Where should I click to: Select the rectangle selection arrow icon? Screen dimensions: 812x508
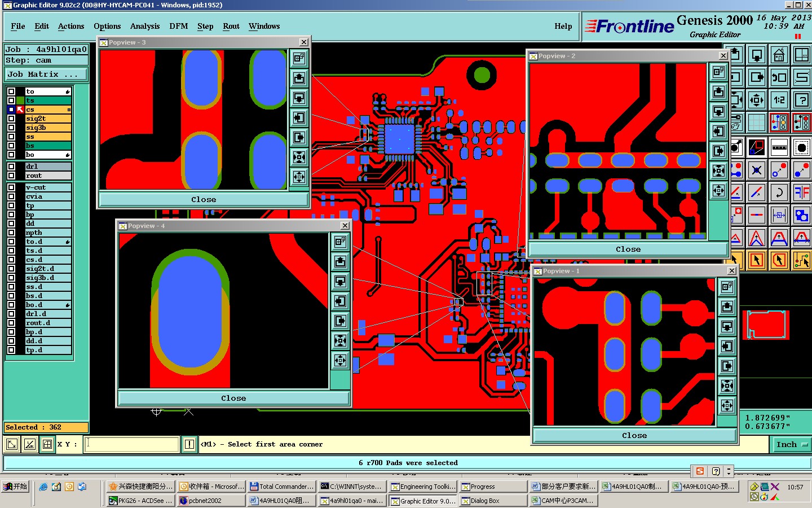pos(757,260)
